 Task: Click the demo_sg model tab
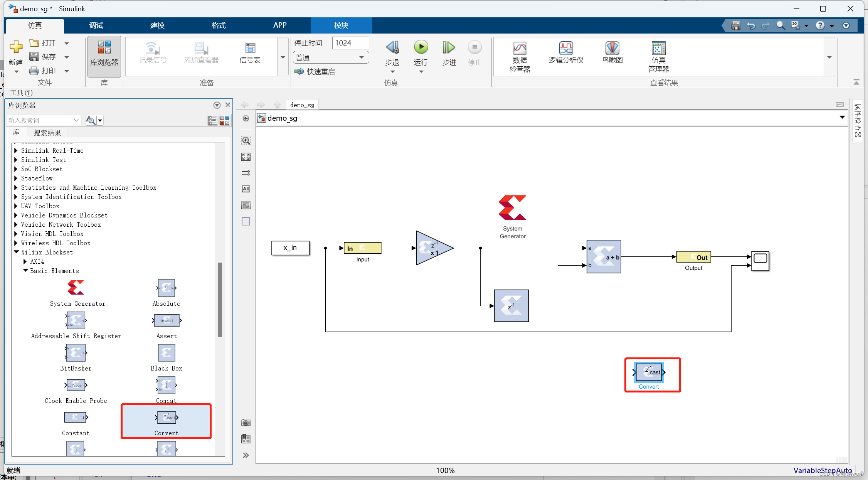click(x=303, y=105)
